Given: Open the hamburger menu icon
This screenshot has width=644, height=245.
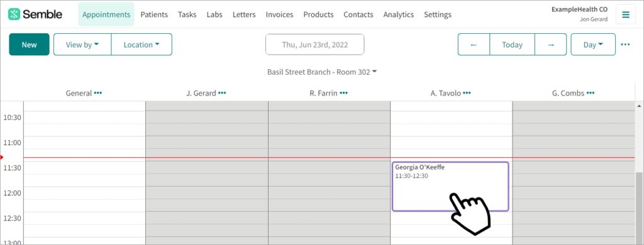Looking at the screenshot, I should coord(626,15).
